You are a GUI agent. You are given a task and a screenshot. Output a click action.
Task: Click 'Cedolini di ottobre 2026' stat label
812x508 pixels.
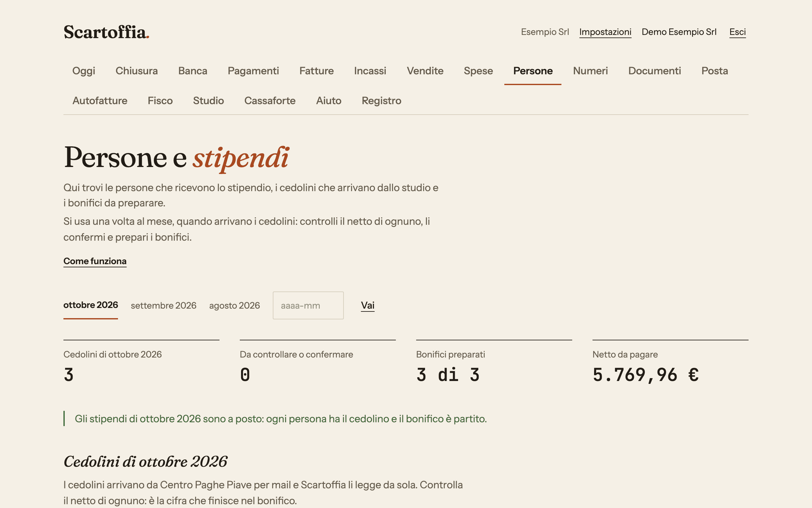(112, 354)
